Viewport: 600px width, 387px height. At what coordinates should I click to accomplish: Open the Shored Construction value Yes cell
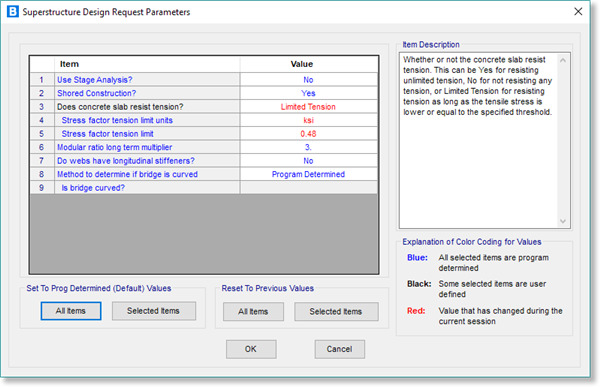308,93
